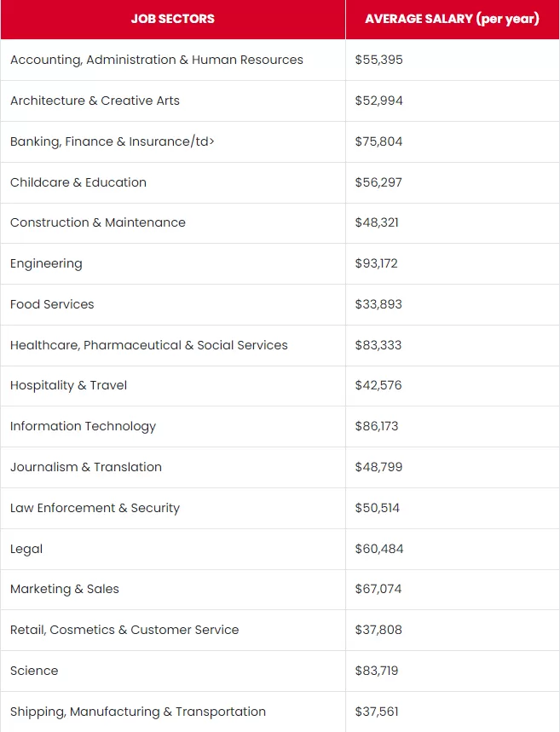This screenshot has width=560, height=732.
Task: Select the Legal sector cell
Action: click(x=173, y=549)
